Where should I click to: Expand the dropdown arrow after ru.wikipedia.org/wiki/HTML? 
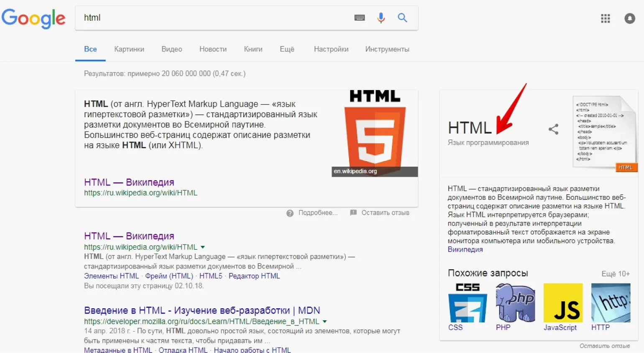point(203,247)
